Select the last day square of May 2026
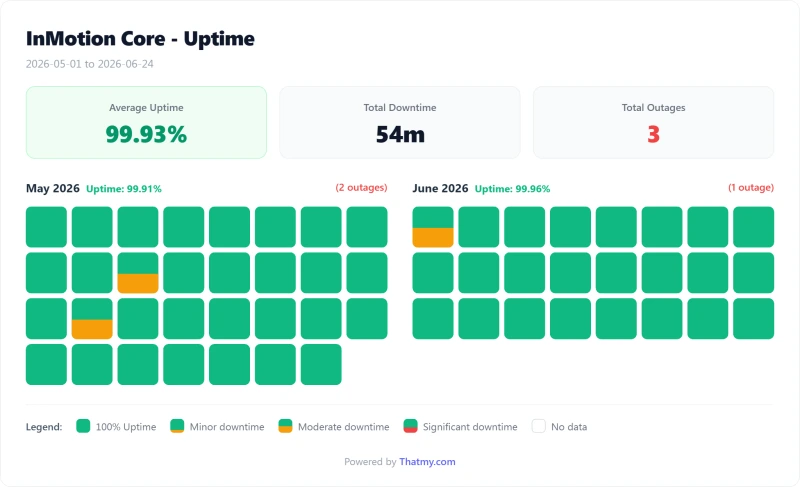This screenshot has width=800, height=487. click(x=321, y=365)
